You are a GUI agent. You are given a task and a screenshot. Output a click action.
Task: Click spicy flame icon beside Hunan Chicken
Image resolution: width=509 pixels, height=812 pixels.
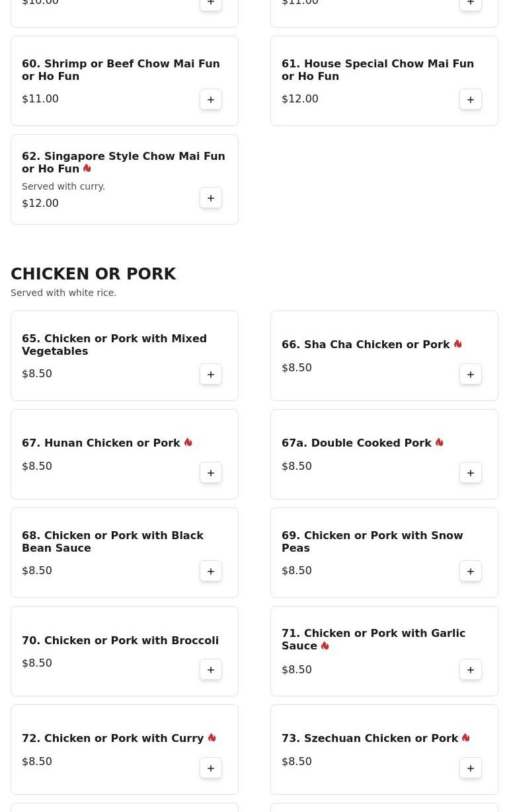[188, 443]
